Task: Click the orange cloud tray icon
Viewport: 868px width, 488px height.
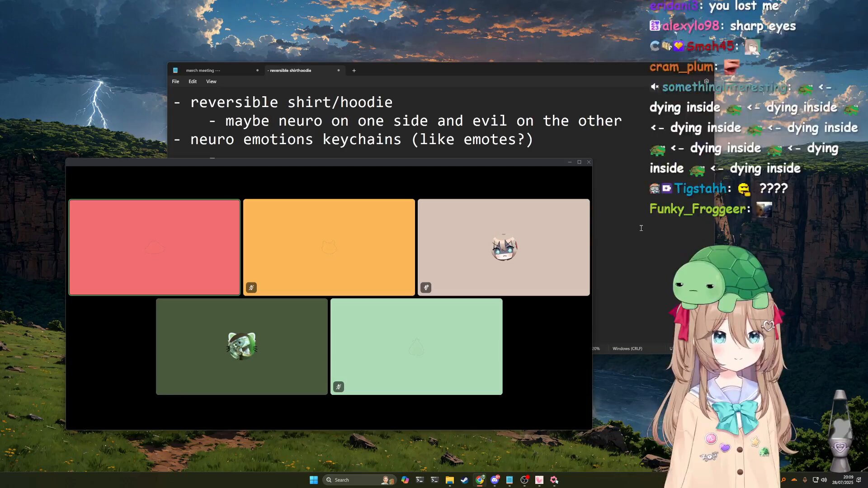Action: 794,480
